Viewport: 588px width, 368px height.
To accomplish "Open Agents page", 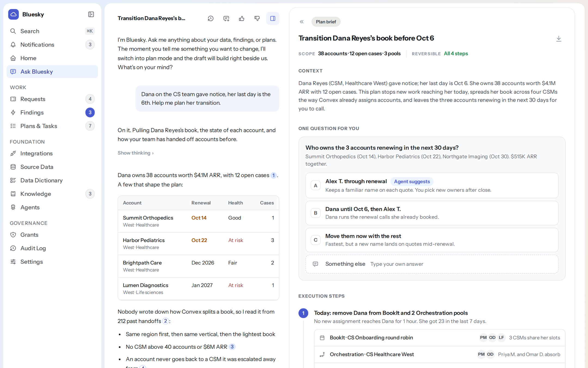I will (x=52, y=207).
